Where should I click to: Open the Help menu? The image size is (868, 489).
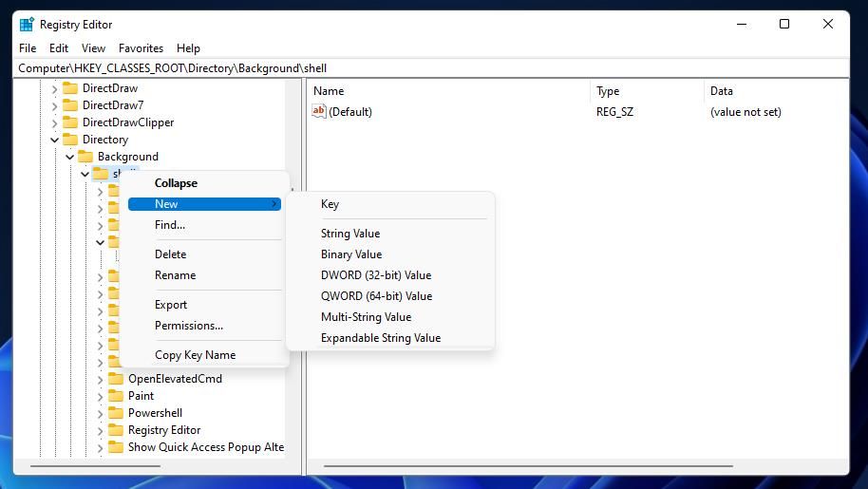tap(188, 48)
